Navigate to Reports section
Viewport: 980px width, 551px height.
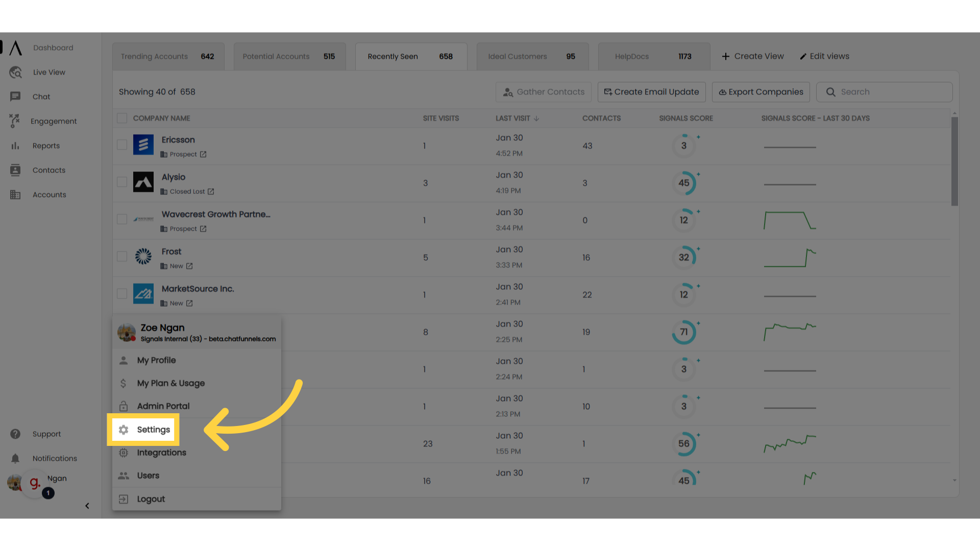[x=45, y=145]
